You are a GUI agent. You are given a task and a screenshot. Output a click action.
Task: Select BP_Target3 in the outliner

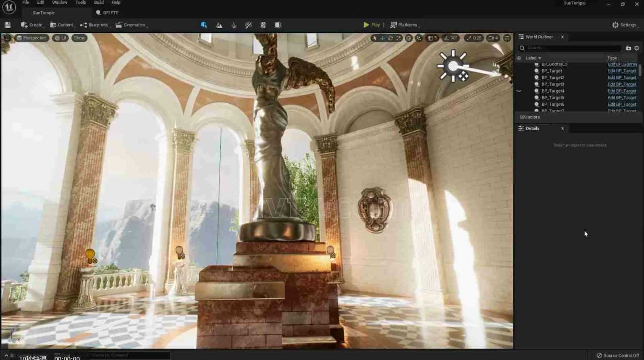[x=553, y=84]
